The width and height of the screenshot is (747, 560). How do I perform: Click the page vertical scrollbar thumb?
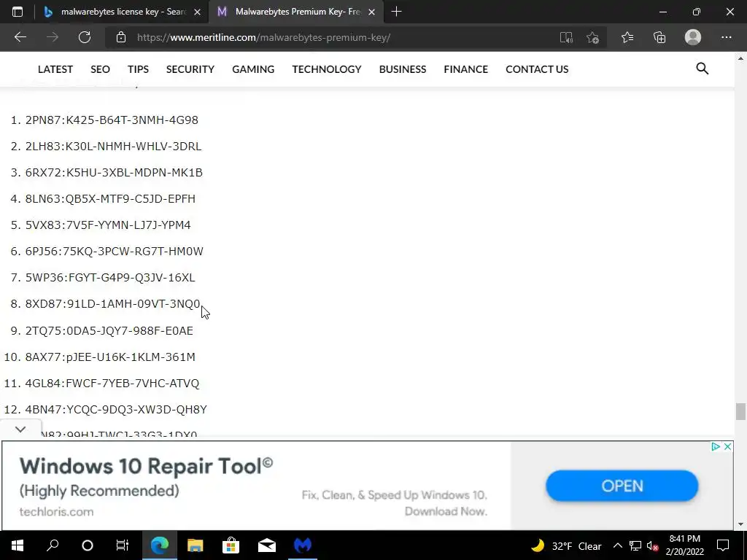[x=740, y=411]
